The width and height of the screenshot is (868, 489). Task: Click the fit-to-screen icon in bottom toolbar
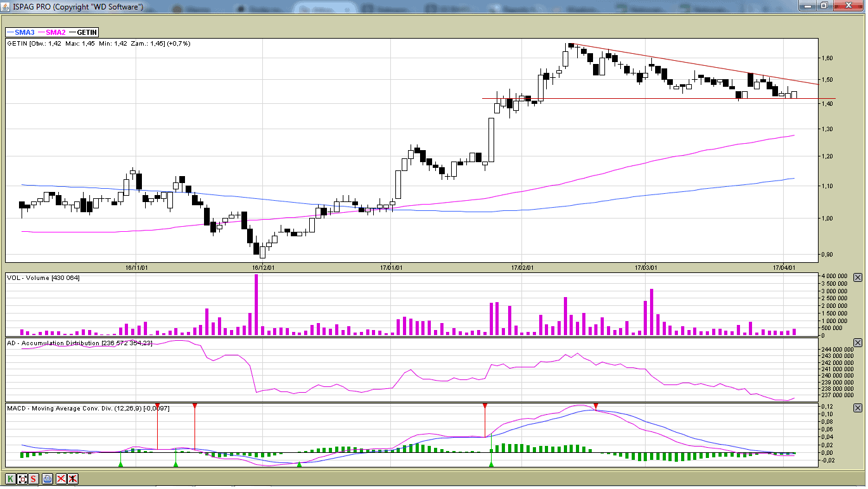tap(22, 479)
